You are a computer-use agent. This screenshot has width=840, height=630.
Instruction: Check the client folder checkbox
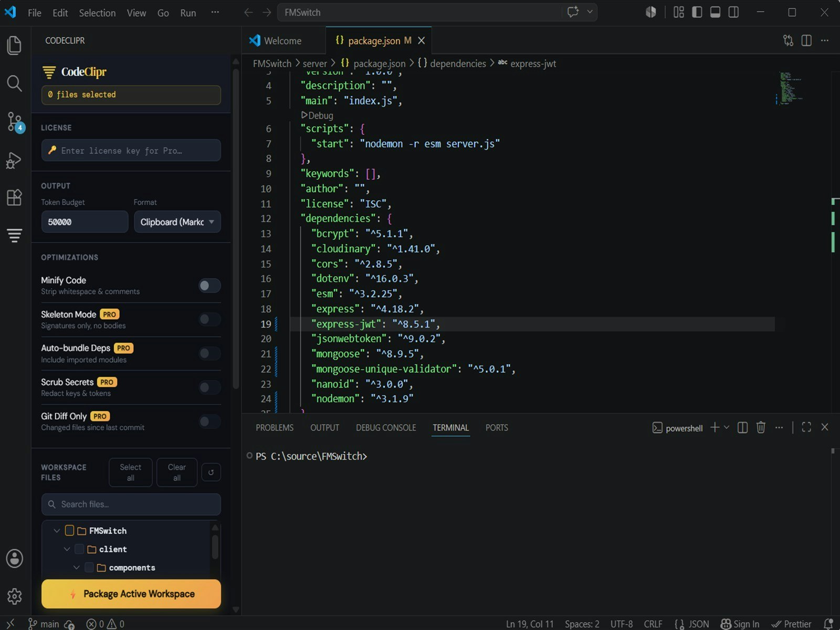[x=79, y=549]
